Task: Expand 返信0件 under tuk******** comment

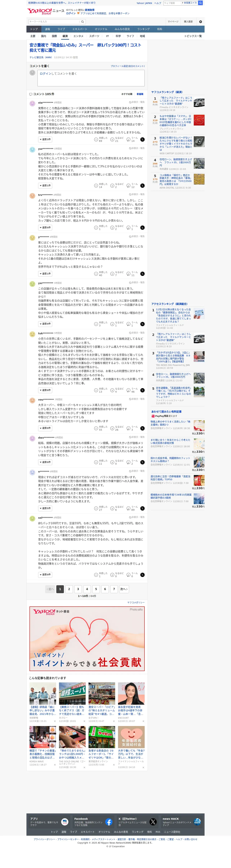Action: point(45,390)
